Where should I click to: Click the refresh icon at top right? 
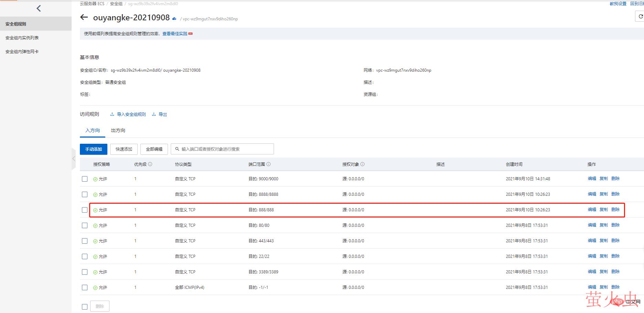click(641, 16)
